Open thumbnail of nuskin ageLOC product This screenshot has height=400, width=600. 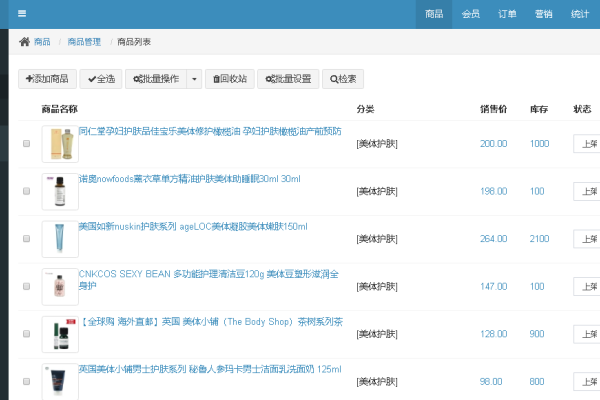(60, 239)
